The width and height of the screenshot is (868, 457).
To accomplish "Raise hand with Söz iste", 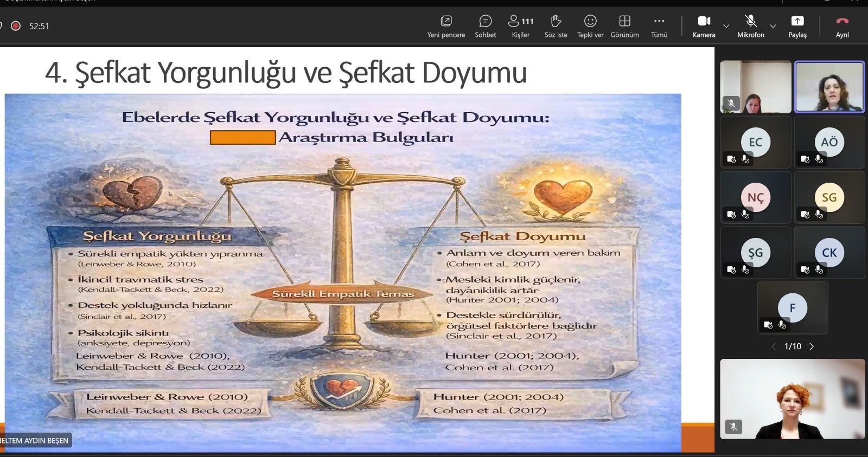I will [556, 26].
